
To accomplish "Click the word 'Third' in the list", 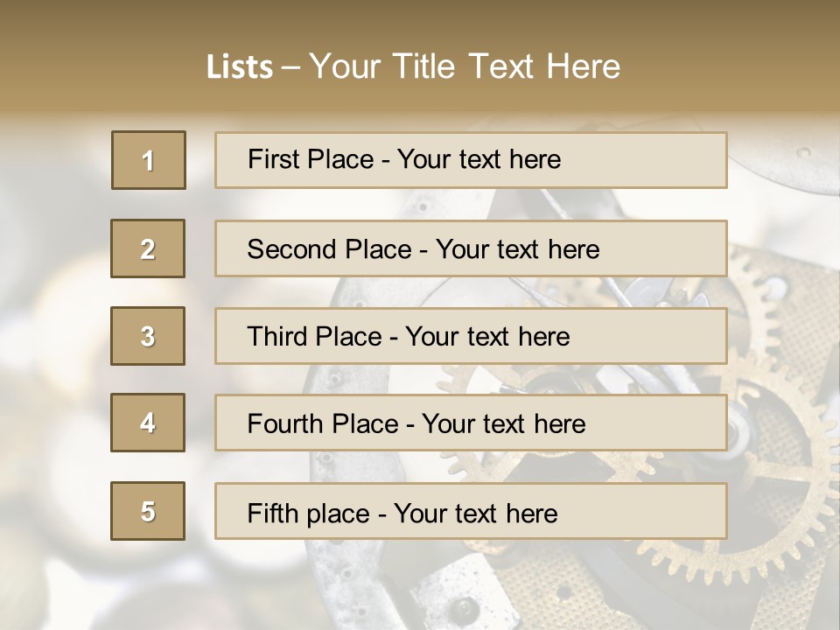I will coord(278,337).
